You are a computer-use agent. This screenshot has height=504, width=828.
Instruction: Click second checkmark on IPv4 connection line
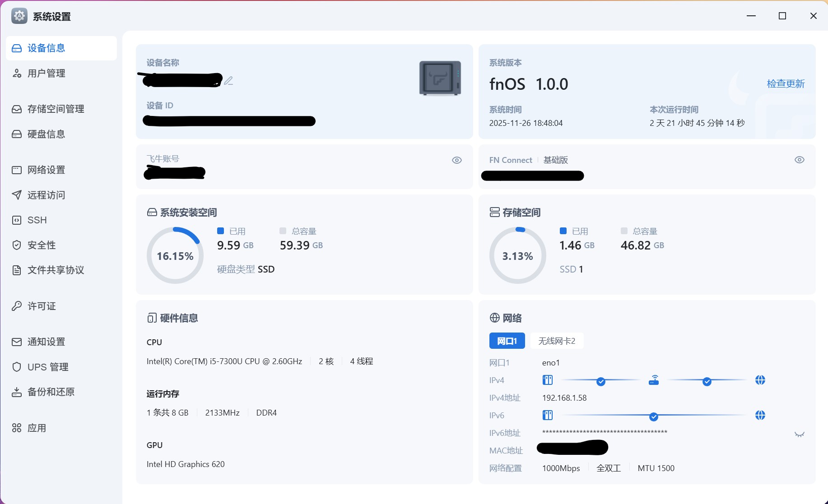707,382
